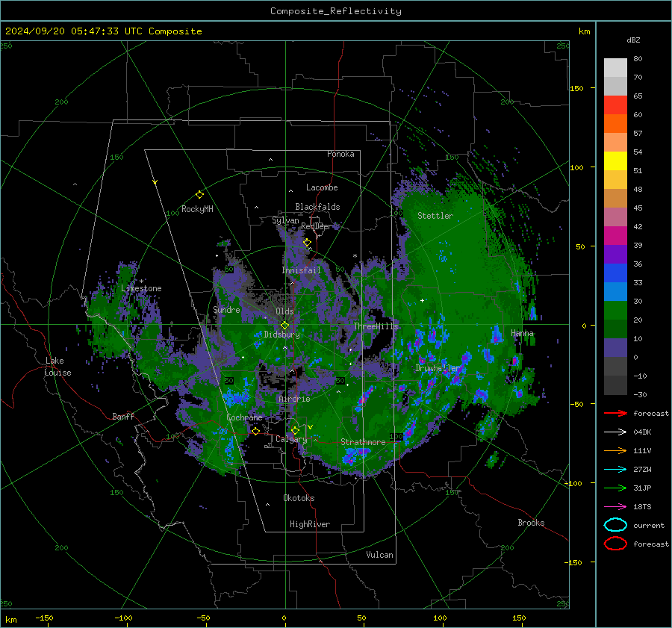Click the Airdrie city label
Viewport: 672px width, 628px height.
pyautogui.click(x=294, y=399)
